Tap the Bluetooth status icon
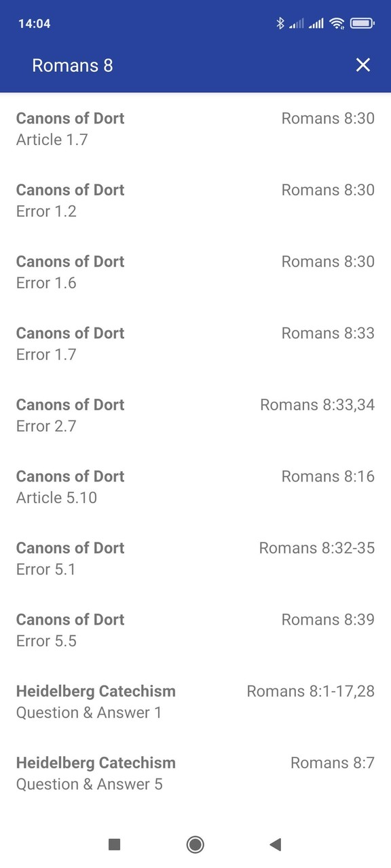The image size is (391, 868). click(x=280, y=23)
